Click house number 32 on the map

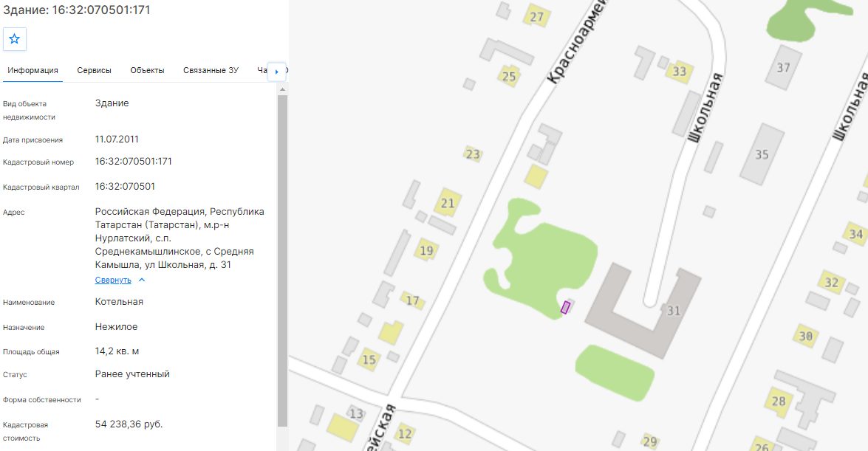(832, 283)
